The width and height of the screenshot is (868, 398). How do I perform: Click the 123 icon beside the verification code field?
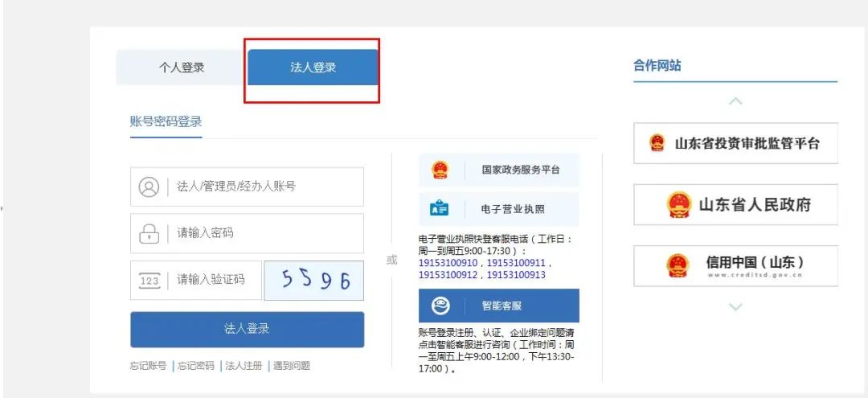pos(149,281)
